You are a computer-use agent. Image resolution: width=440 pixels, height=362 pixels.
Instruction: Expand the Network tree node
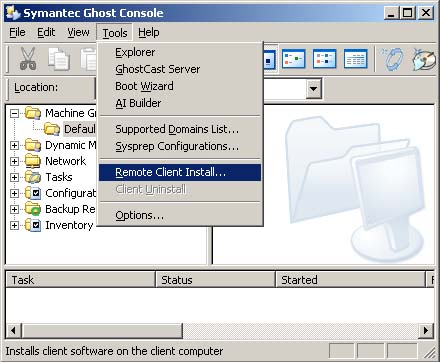[x=14, y=161]
